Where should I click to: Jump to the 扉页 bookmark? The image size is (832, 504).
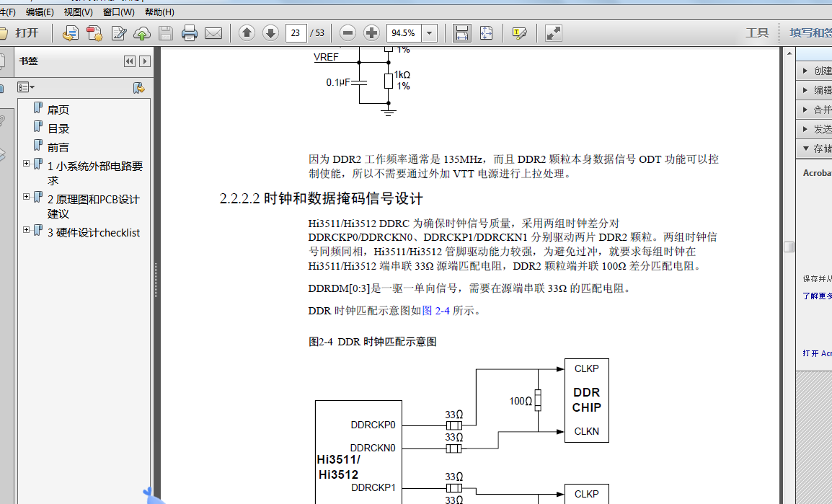coord(58,110)
